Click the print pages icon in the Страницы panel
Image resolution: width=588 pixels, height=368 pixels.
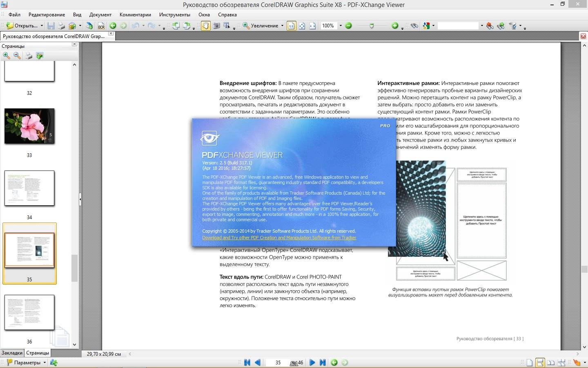[29, 56]
